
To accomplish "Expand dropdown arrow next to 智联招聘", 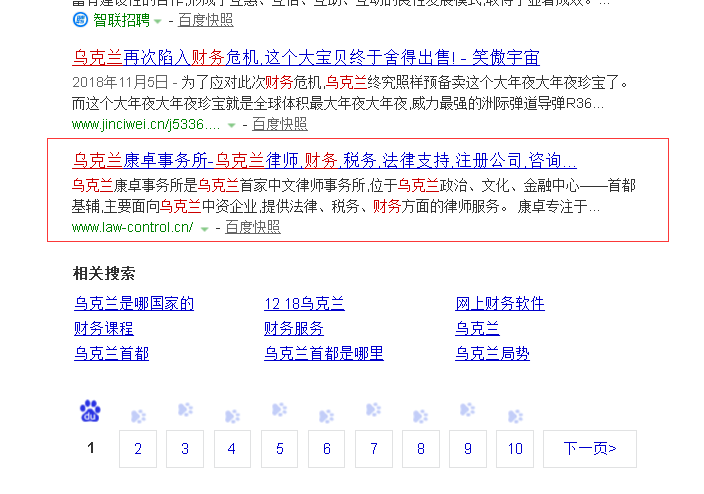I will (158, 21).
